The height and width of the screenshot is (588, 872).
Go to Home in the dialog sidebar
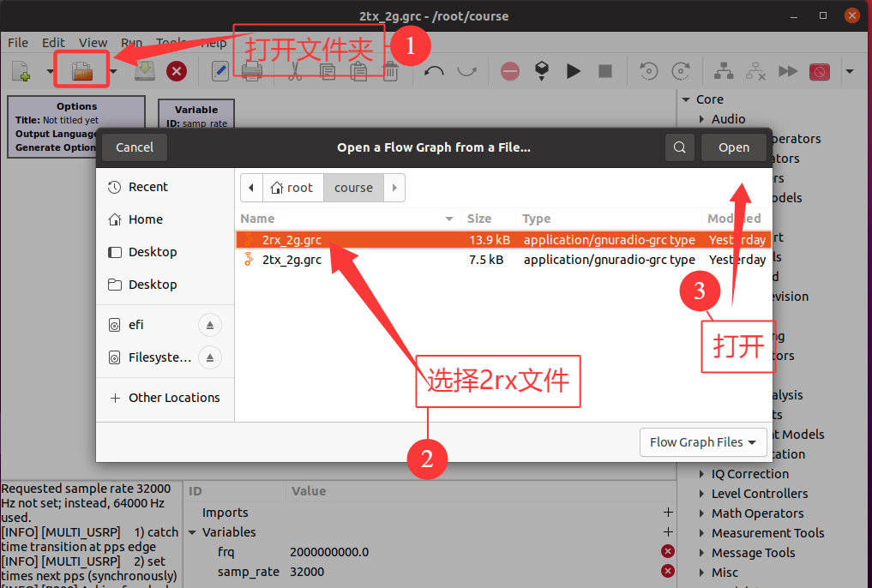click(x=146, y=219)
